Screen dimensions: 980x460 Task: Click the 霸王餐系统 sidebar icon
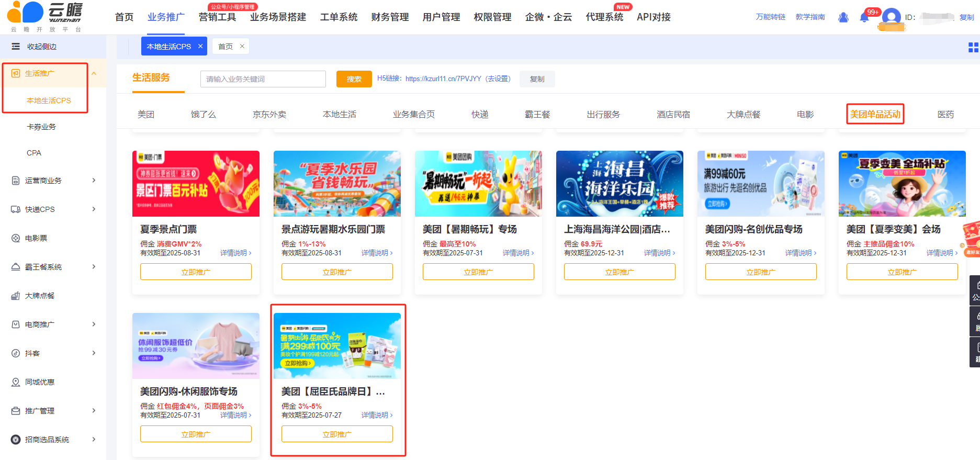tap(16, 267)
